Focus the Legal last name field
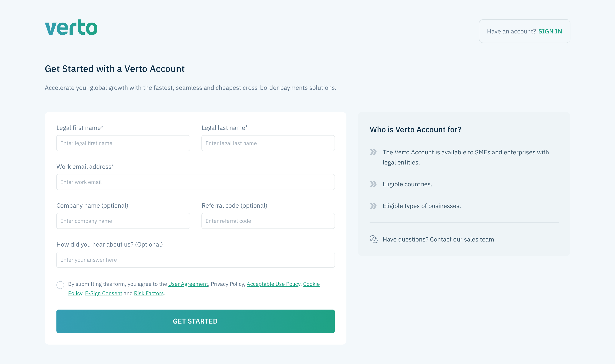The image size is (615, 364). coord(268,143)
